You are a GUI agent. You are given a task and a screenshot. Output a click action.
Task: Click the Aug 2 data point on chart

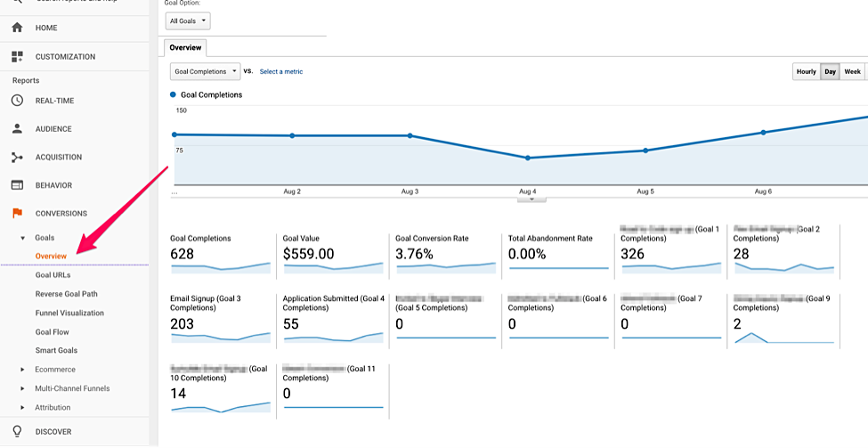point(292,135)
